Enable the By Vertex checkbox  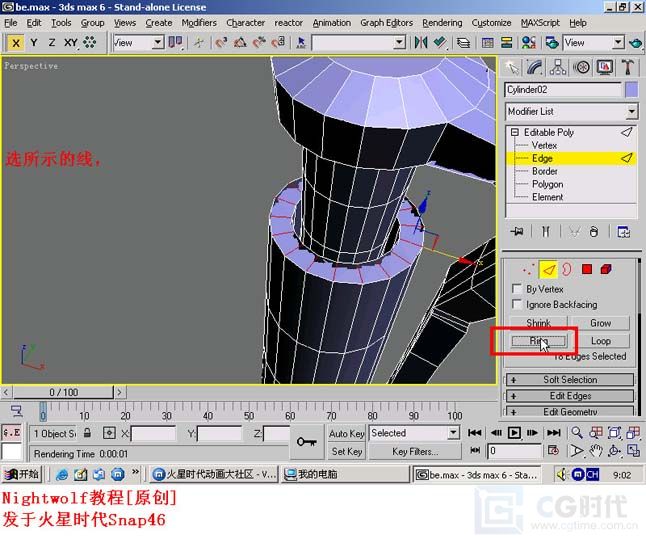tap(516, 288)
